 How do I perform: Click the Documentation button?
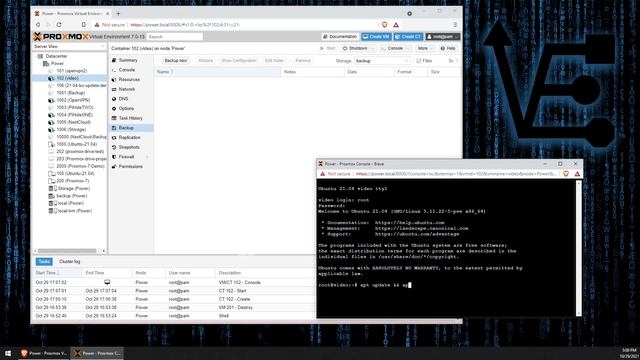[340, 37]
